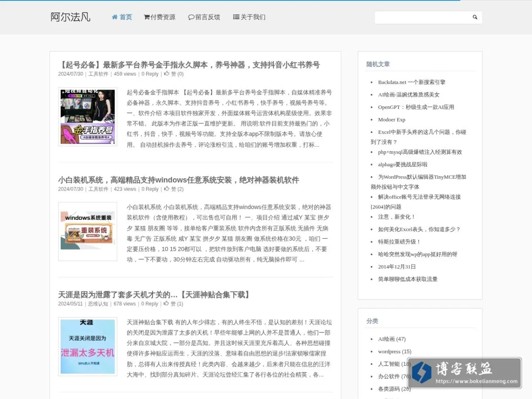Open article 为WordPress默认编辑器TinyMCE增加额外按钮
532x399 pixels.
419,181
